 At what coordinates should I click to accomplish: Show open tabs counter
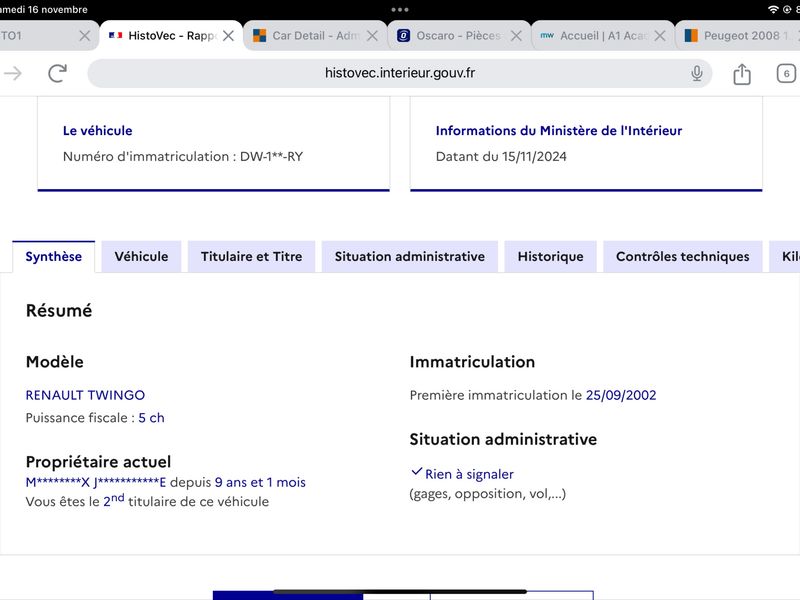click(x=786, y=73)
